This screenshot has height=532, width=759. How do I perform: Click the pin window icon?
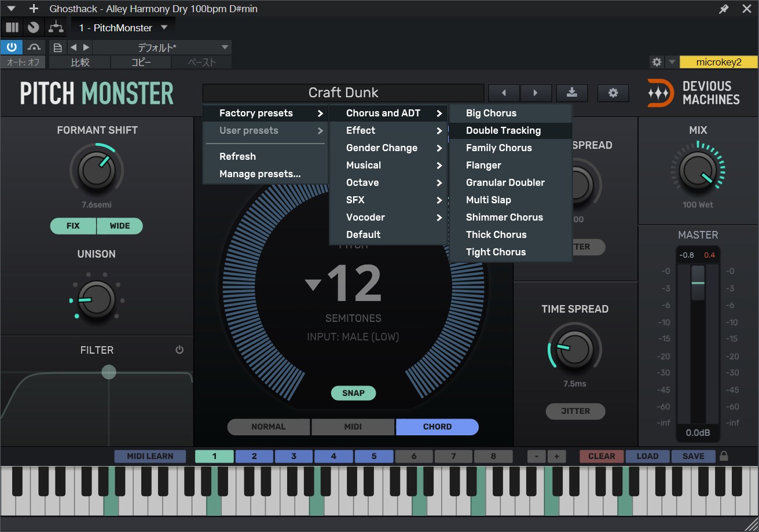(724, 9)
